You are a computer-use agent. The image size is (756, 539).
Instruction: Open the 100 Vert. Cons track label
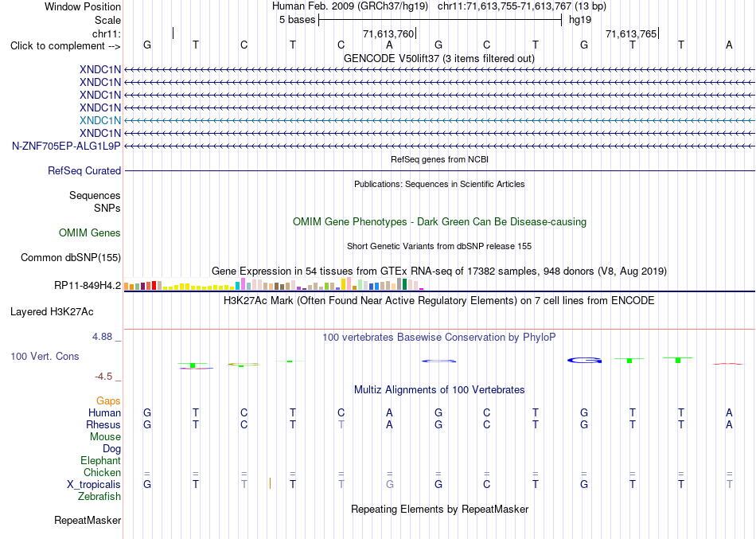[45, 356]
